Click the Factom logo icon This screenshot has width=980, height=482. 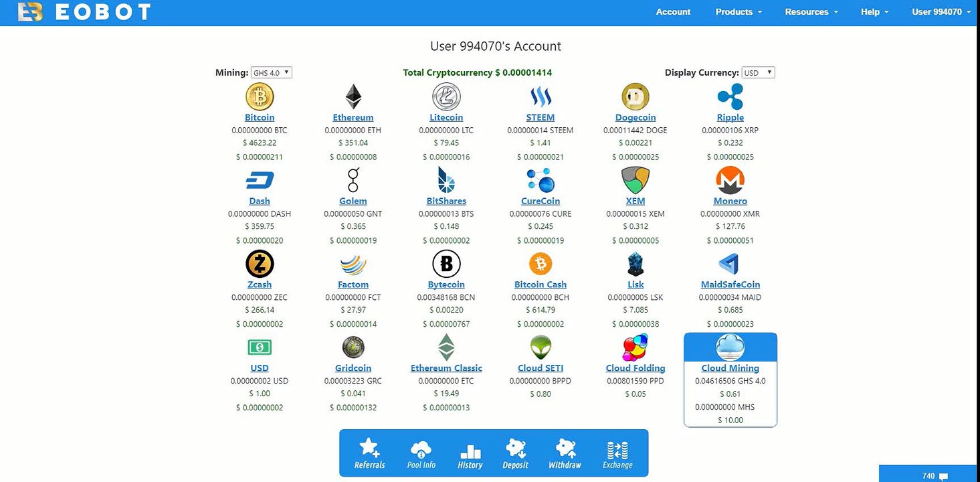coord(353,264)
